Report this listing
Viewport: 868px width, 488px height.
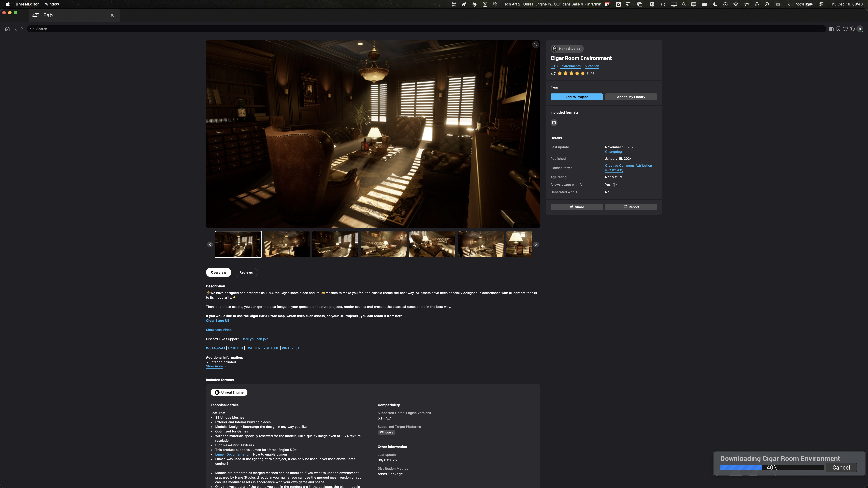pos(631,207)
